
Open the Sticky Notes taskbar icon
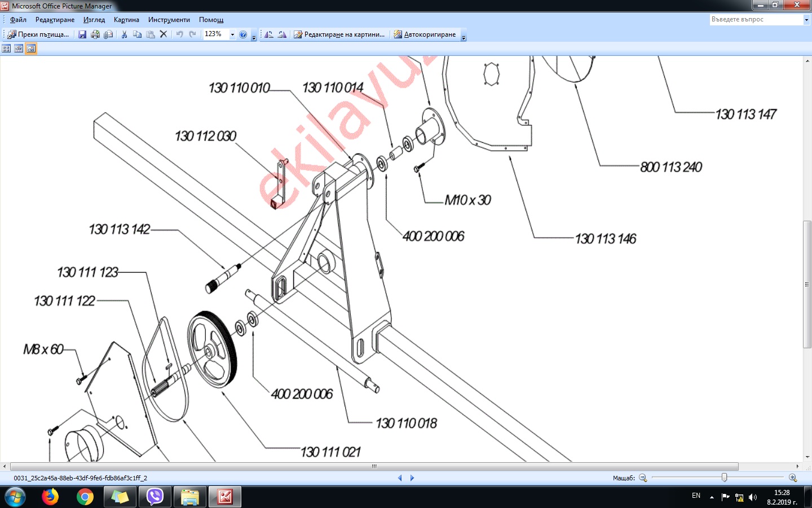(120, 497)
